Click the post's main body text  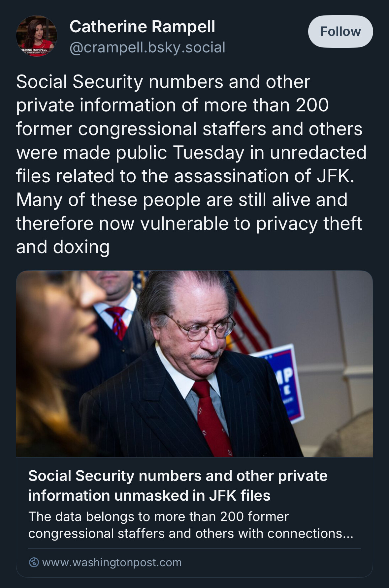(191, 164)
